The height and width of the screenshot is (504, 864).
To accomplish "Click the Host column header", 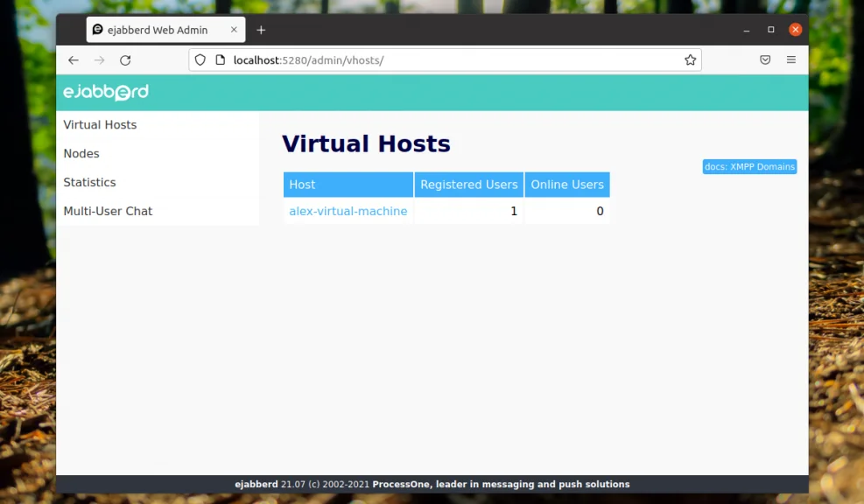I will (x=348, y=185).
